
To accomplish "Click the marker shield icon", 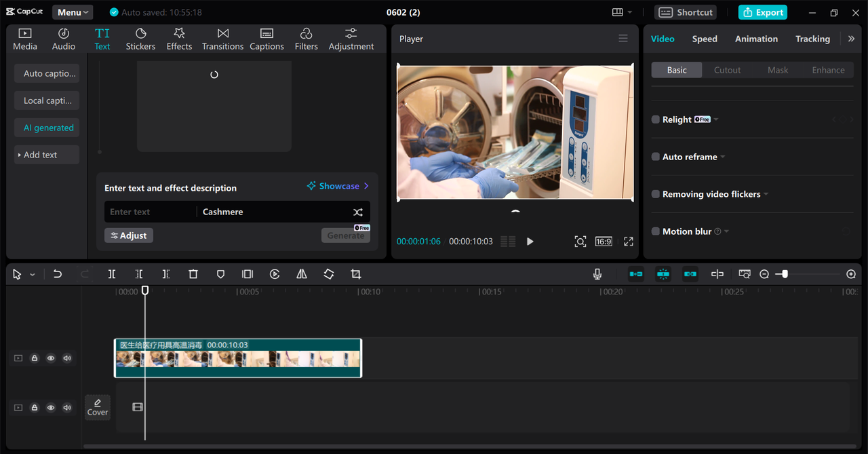I will point(220,274).
